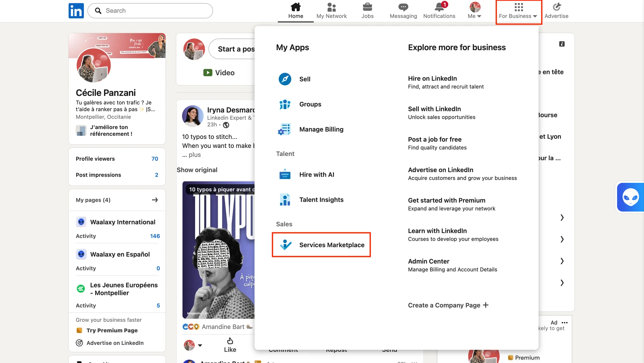Open the Jobs briefcase icon

point(367,7)
